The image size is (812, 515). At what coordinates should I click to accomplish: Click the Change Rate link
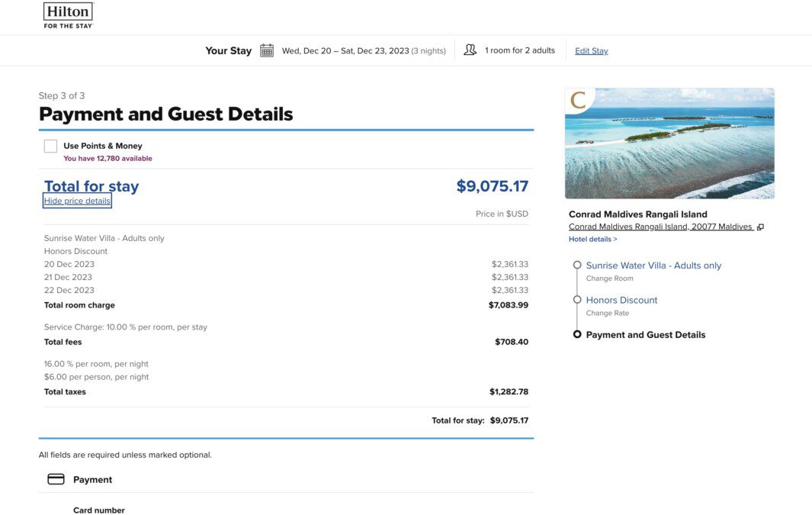pos(608,313)
